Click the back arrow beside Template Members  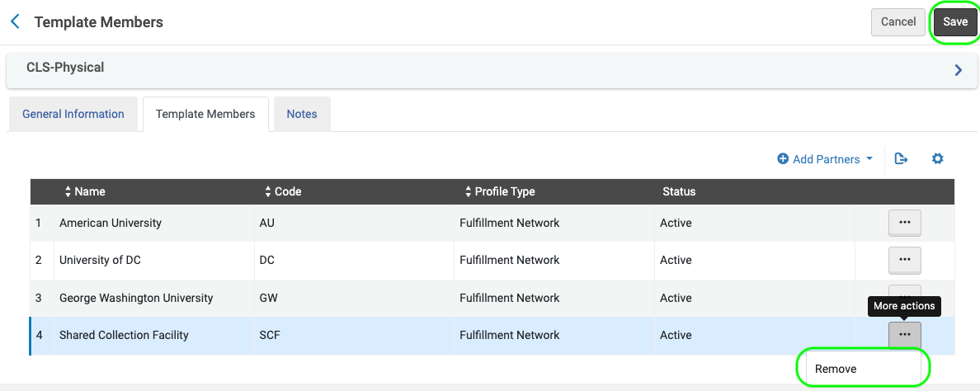(x=15, y=22)
